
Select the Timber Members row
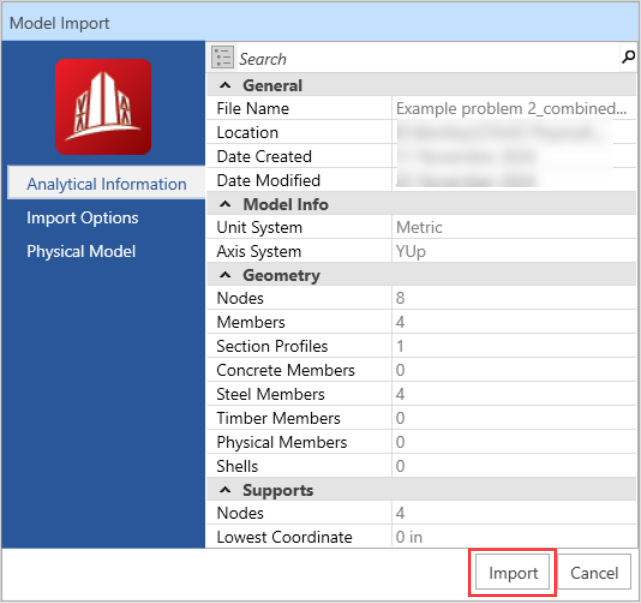421,418
